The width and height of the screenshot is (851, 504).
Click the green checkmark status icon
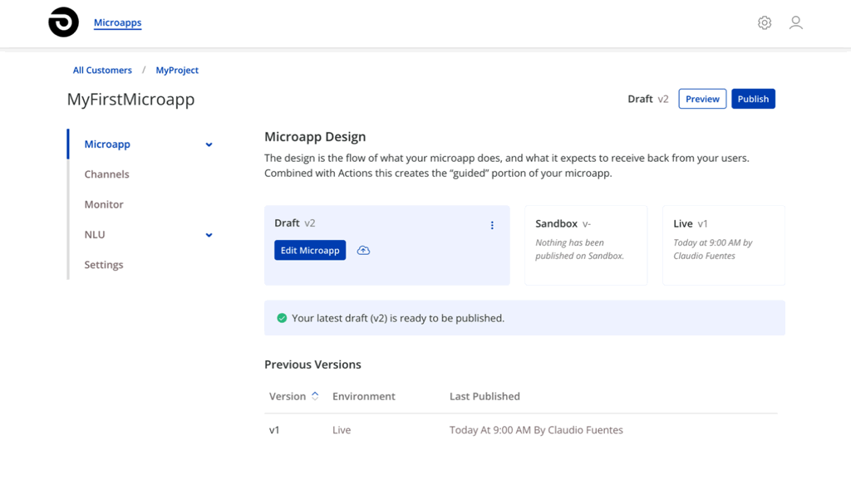(x=282, y=318)
